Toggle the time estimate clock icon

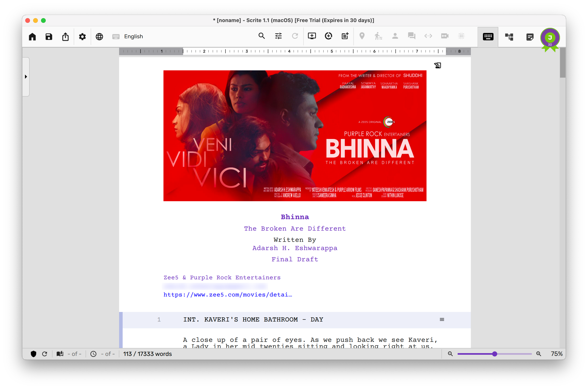(x=93, y=354)
